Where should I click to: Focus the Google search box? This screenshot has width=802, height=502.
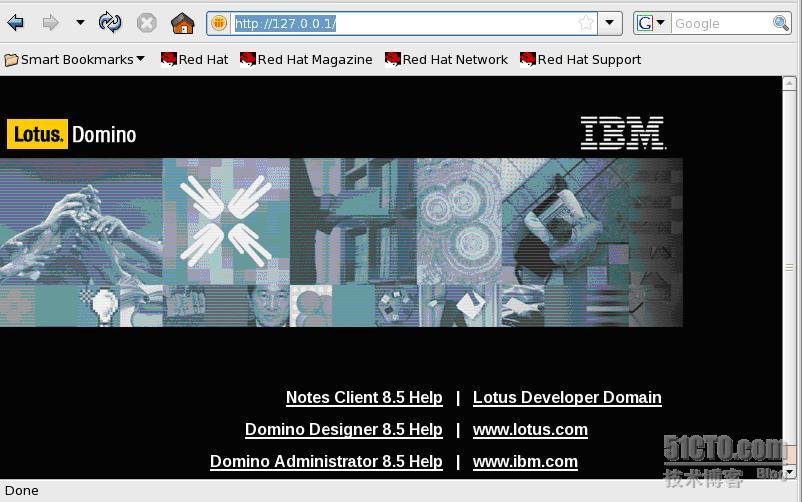coord(721,24)
